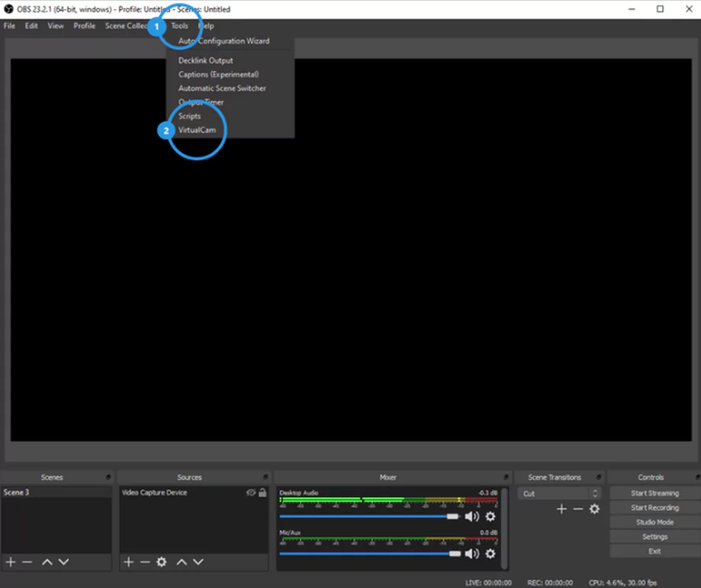The width and height of the screenshot is (701, 588).
Task: Mute Desktop Audio with the speaker icon
Action: click(x=472, y=517)
